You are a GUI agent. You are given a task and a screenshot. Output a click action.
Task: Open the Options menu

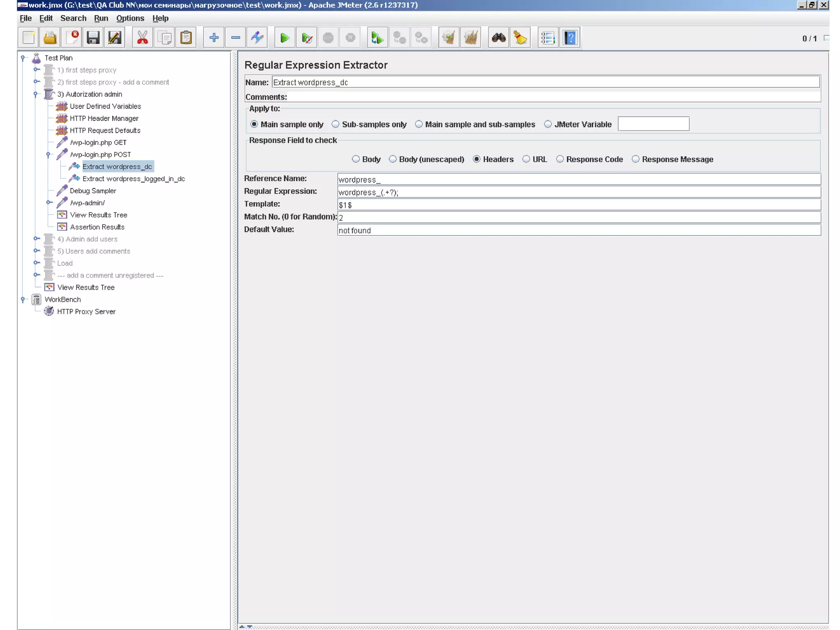click(x=130, y=18)
